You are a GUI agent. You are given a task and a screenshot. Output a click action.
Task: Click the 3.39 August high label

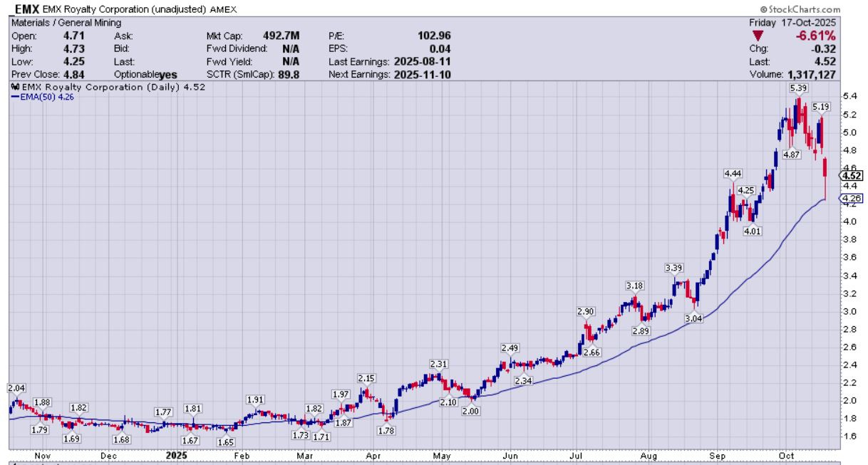673,268
